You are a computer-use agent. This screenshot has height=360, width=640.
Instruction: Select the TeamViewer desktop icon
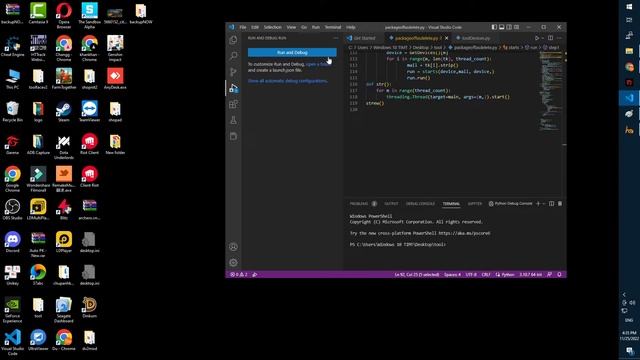coord(89,112)
